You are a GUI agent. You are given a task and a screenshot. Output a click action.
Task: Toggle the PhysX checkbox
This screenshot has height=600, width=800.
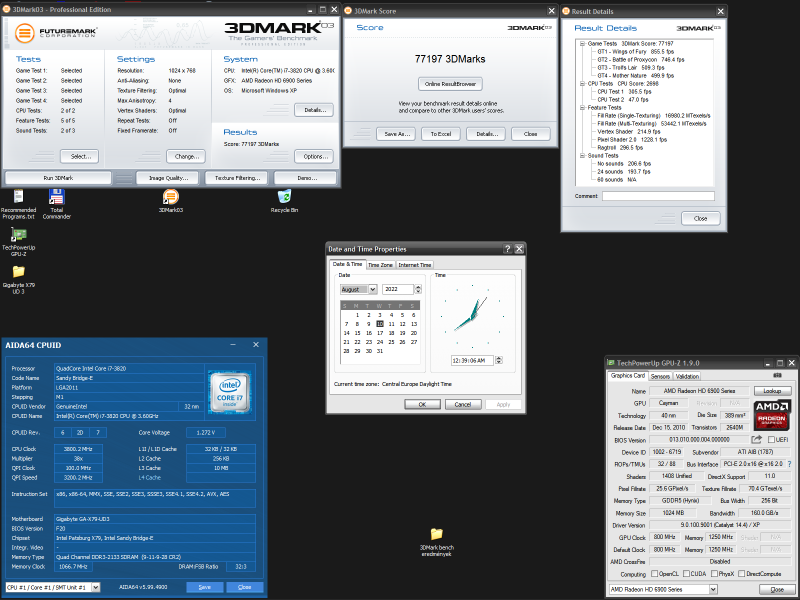pos(714,573)
